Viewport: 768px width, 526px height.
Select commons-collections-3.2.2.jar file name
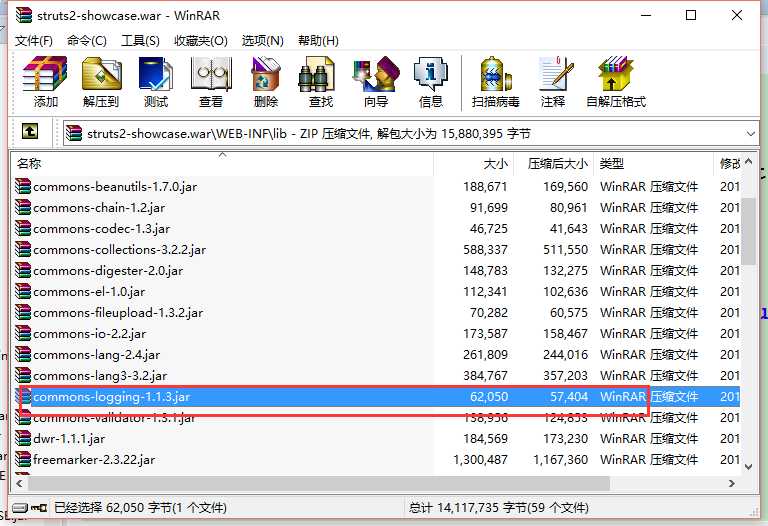(120, 250)
